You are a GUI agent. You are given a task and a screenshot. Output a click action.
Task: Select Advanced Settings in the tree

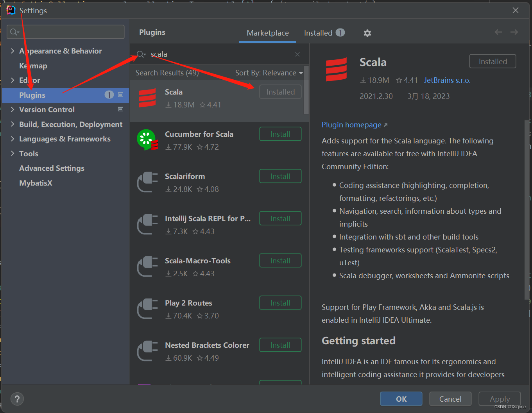click(52, 168)
